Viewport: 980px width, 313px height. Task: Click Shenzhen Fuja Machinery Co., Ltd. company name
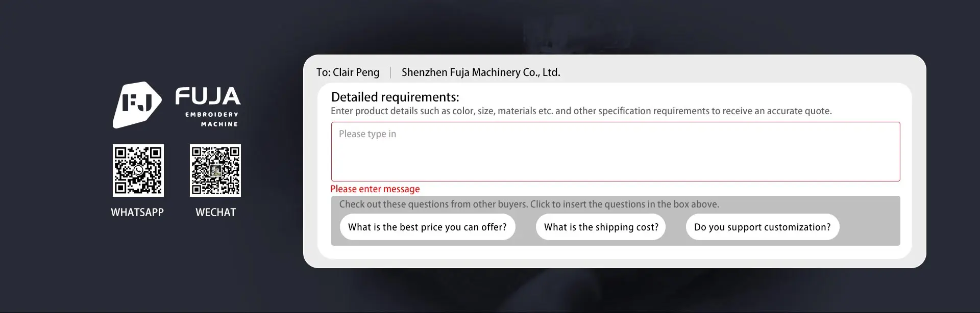481,72
